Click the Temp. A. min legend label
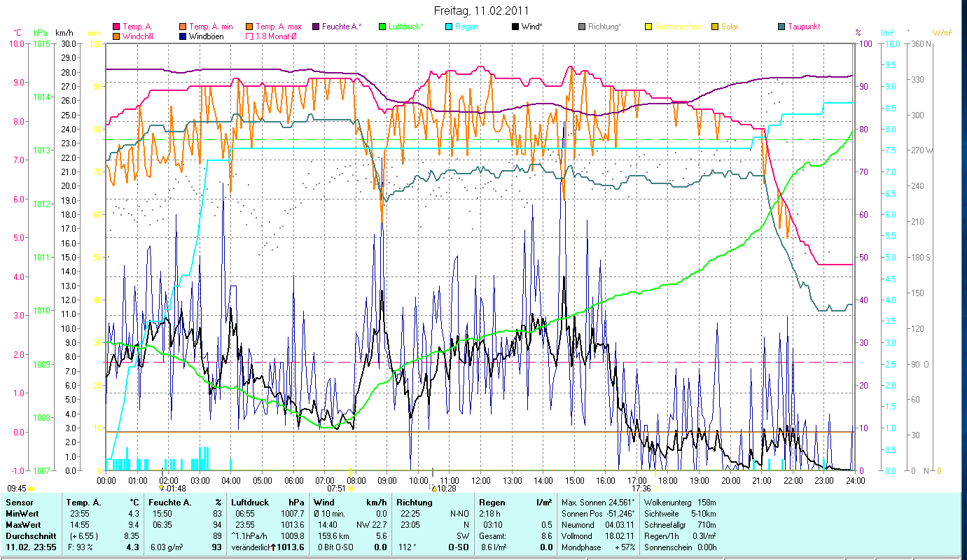 tap(211, 27)
